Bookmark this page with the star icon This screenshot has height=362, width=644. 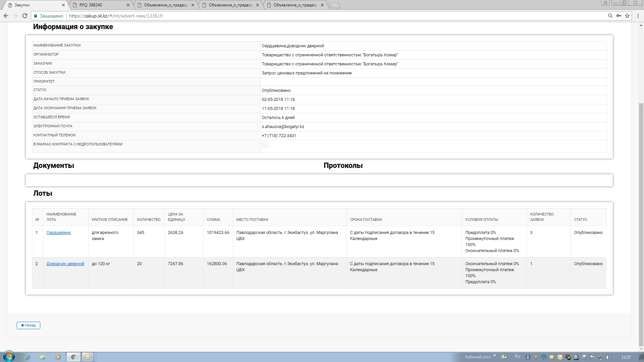[627, 16]
